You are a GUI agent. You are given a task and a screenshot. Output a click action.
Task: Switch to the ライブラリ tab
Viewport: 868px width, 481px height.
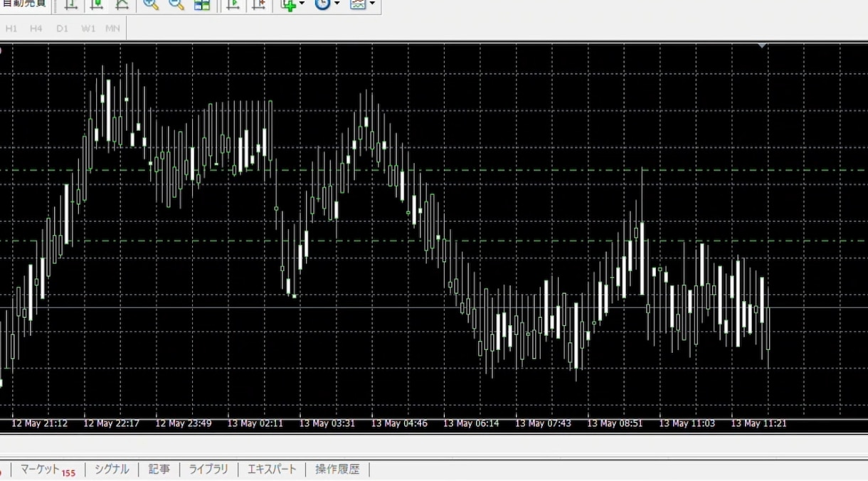coord(208,470)
